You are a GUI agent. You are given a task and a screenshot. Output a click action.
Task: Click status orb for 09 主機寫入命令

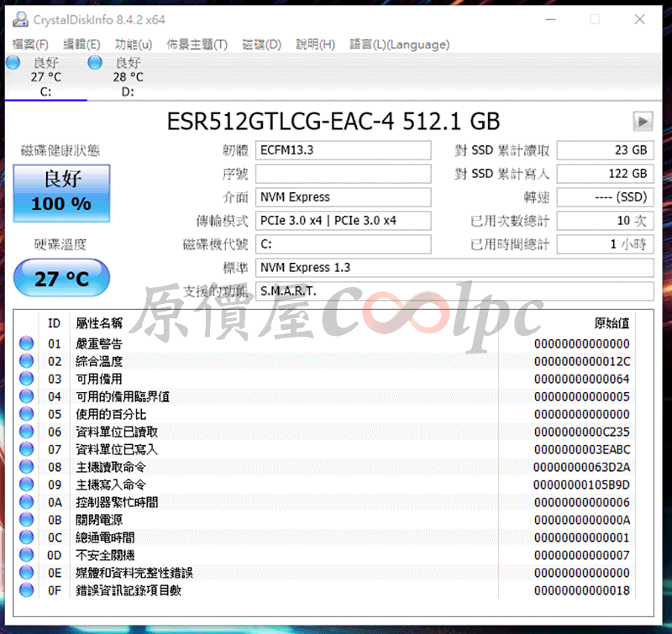pyautogui.click(x=27, y=485)
